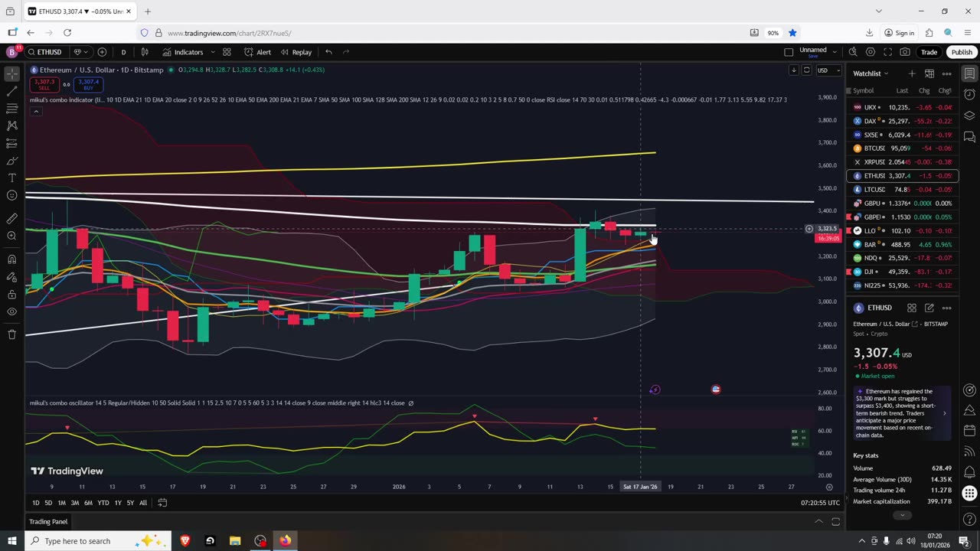Select the brush drawing tool

point(11,161)
